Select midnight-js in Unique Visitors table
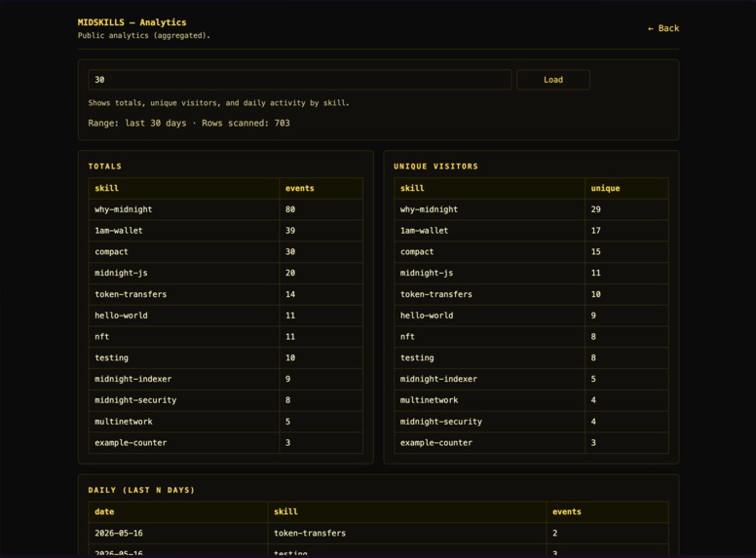 click(x=427, y=274)
